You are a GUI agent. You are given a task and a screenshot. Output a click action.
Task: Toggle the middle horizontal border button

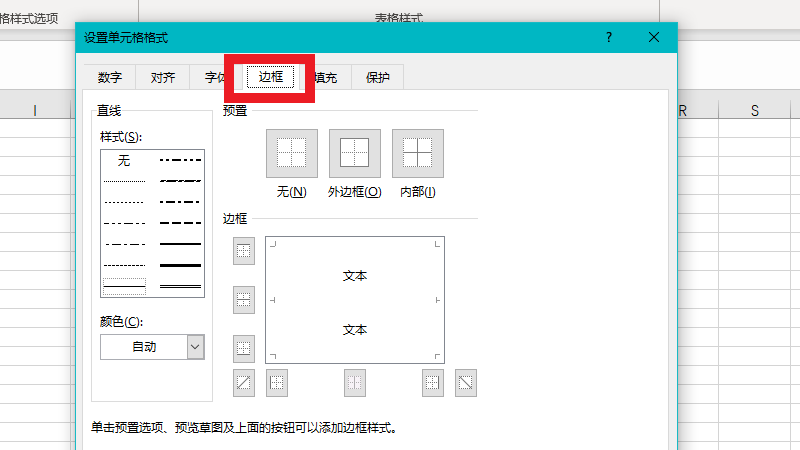244,299
